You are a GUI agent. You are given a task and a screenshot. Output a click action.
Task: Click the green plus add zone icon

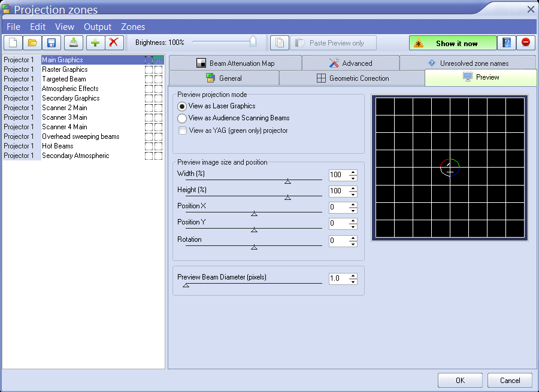95,43
